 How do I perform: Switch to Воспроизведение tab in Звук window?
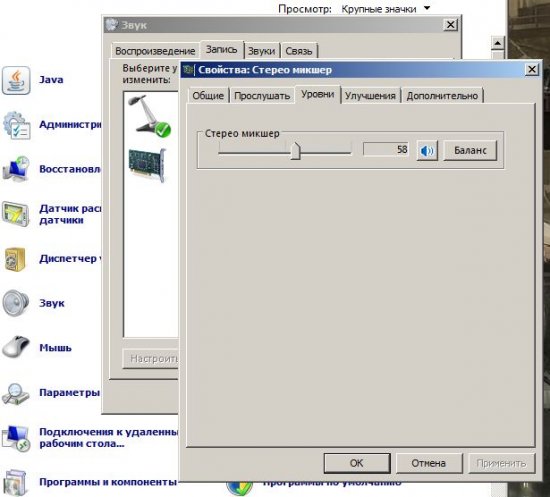[x=155, y=51]
